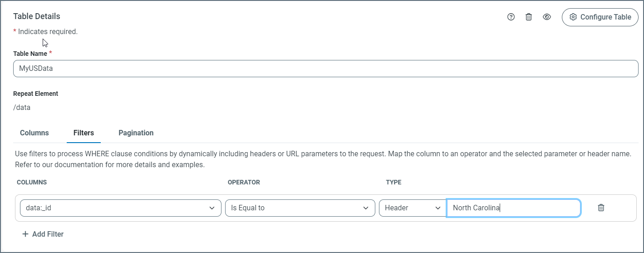Click the eye preview icon

tap(547, 17)
